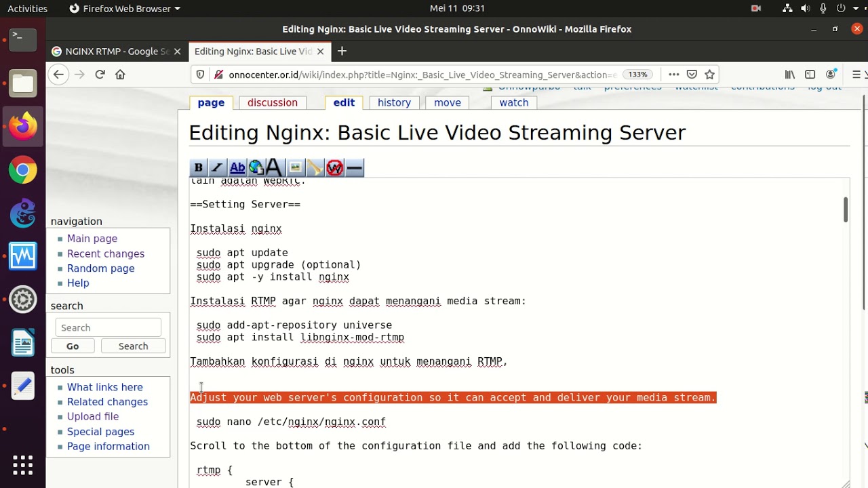Open Firefox account icon

pyautogui.click(x=831, y=75)
